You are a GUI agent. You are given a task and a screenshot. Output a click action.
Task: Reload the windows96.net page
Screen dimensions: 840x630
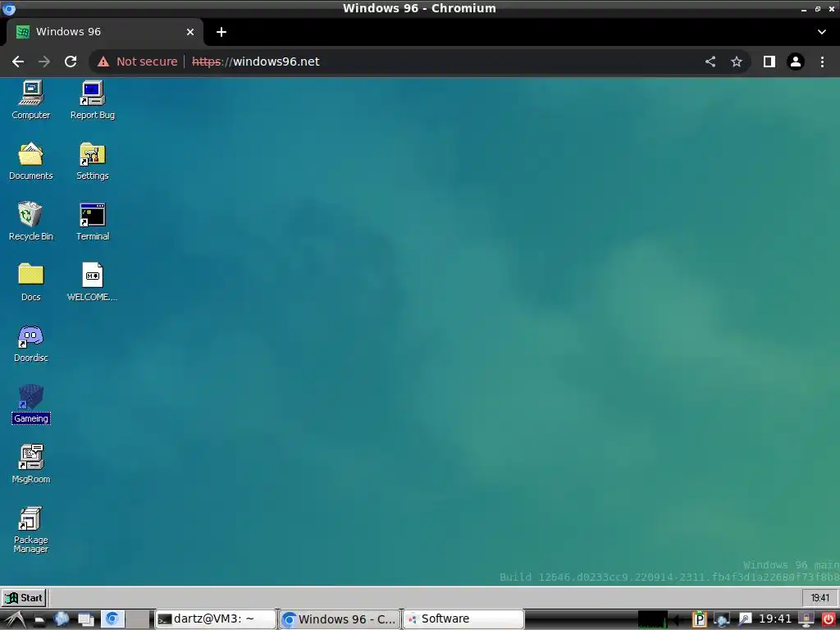pos(71,62)
